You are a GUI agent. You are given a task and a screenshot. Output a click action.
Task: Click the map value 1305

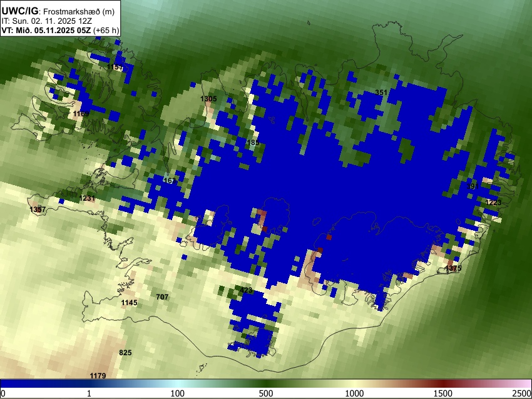point(208,99)
